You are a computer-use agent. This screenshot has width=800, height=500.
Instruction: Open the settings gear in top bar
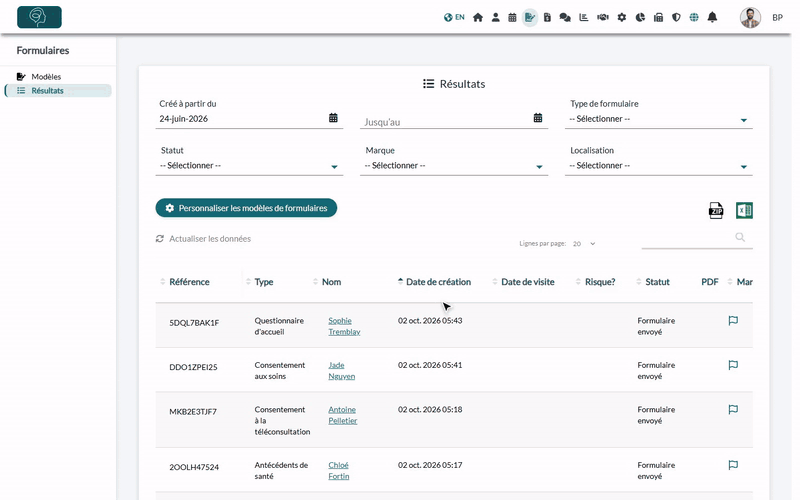click(621, 17)
